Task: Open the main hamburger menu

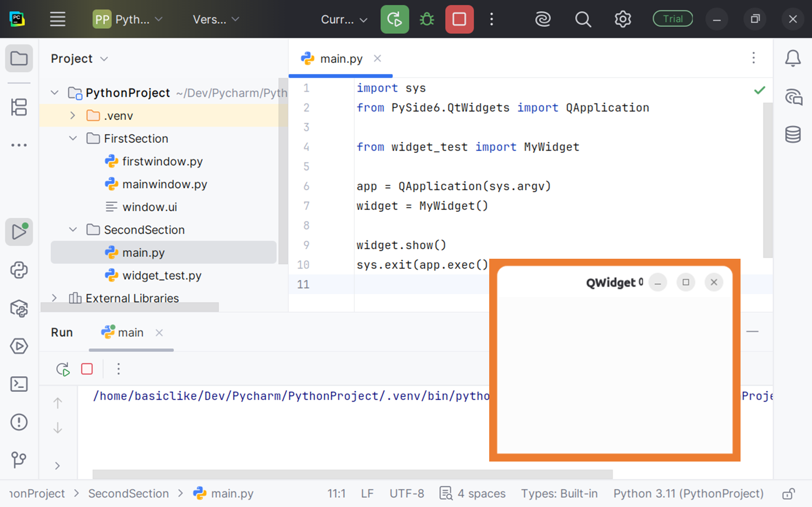Action: click(57, 19)
